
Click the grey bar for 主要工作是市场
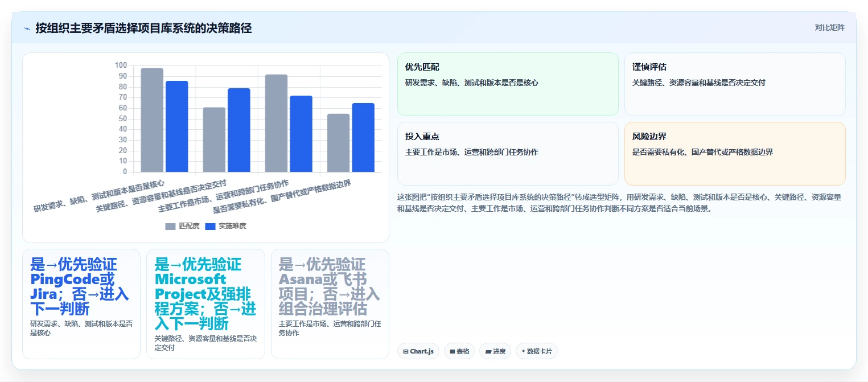pos(276,123)
